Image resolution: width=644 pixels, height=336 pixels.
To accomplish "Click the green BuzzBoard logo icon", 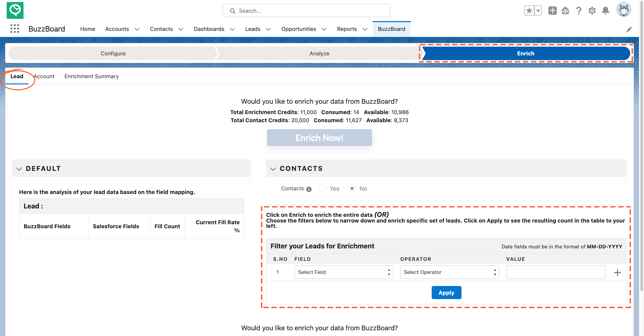I will coord(15,10).
